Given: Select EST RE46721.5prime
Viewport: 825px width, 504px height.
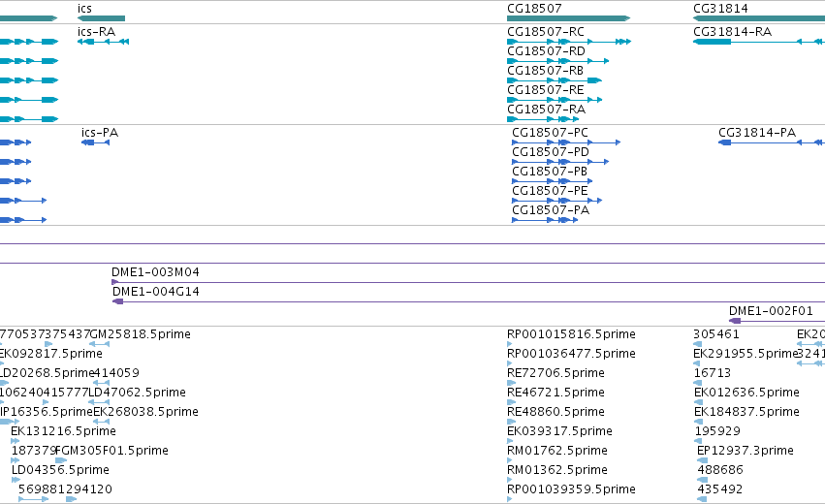Looking at the screenshot, I should click(555, 393).
